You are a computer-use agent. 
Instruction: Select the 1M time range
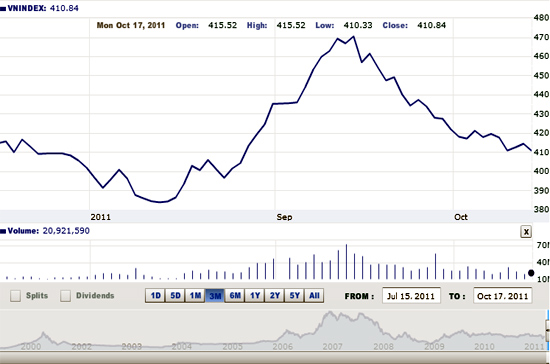click(195, 296)
